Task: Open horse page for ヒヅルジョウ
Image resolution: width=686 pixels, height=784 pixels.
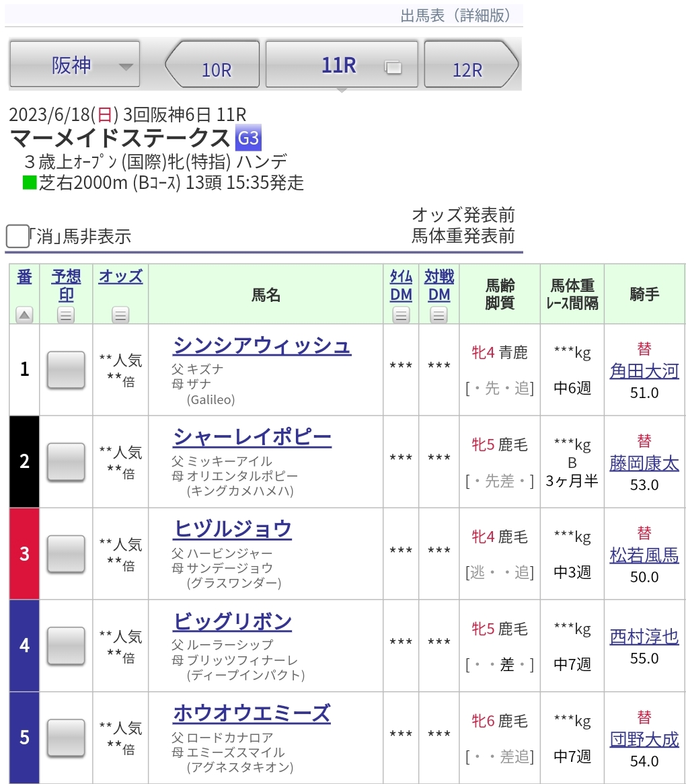Action: 232,529
